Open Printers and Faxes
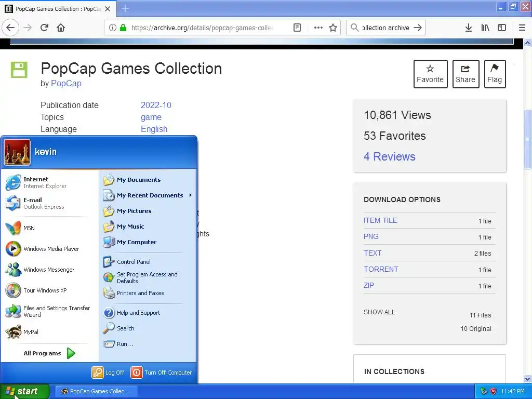The width and height of the screenshot is (532, 399). pos(148,293)
